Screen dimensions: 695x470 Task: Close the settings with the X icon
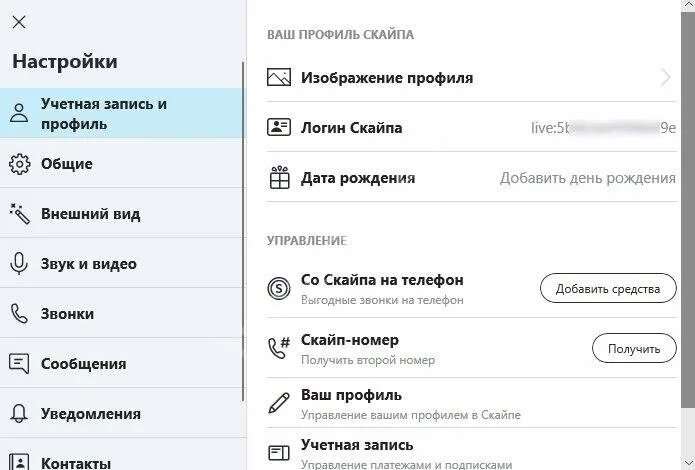(19, 22)
